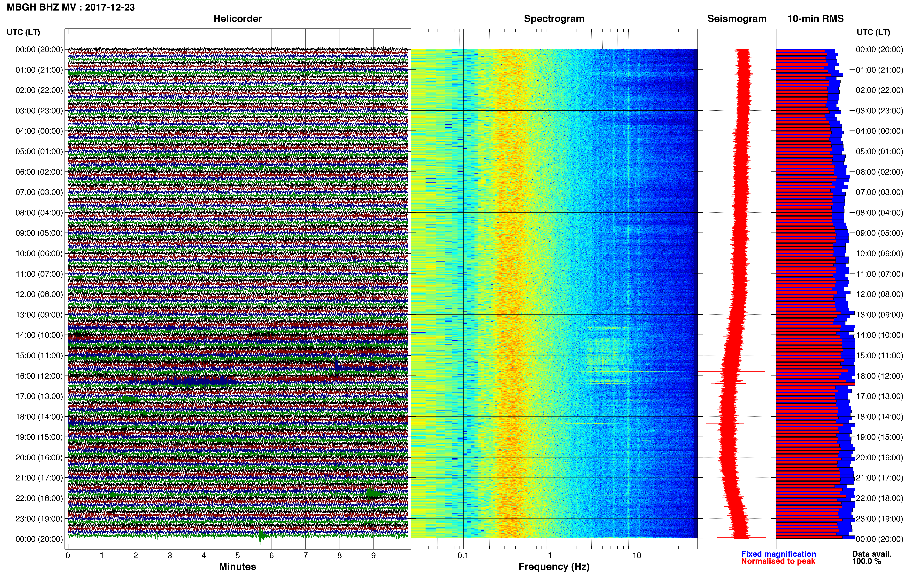Click the right 16:00 (12:00) time label
This screenshot has height=578, width=924.
pos(879,376)
